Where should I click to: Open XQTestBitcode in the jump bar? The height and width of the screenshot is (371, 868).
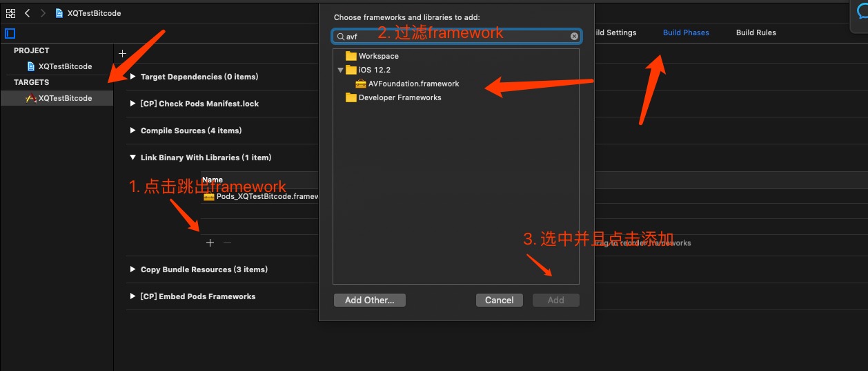(88, 13)
